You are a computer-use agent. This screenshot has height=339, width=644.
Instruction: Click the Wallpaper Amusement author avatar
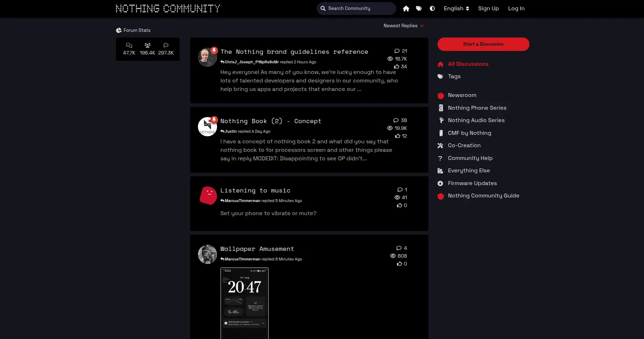pyautogui.click(x=207, y=254)
